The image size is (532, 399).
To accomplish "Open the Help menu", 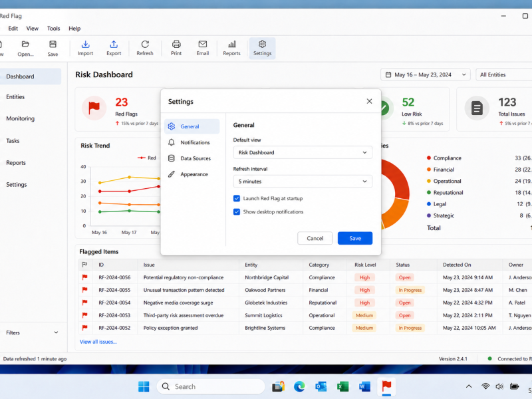I will coord(74,29).
